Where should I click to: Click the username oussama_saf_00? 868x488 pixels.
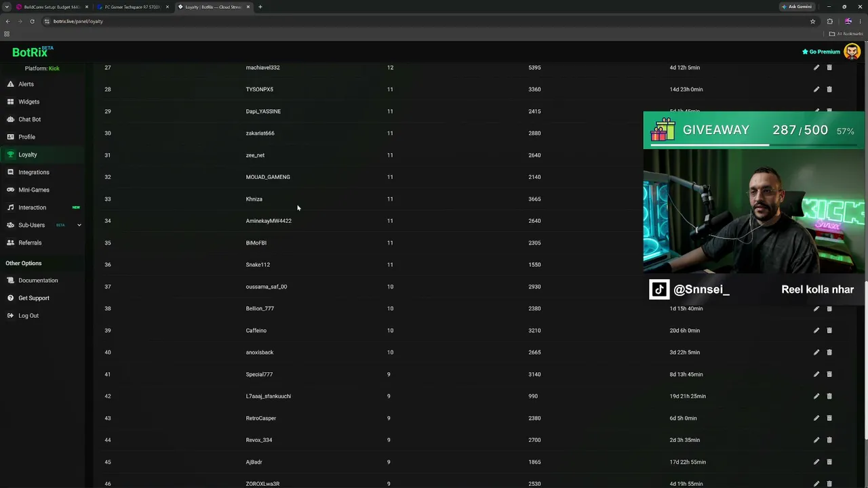tap(267, 287)
